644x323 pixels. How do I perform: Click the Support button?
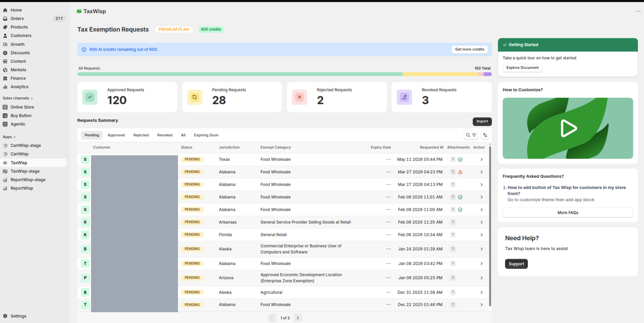click(516, 264)
